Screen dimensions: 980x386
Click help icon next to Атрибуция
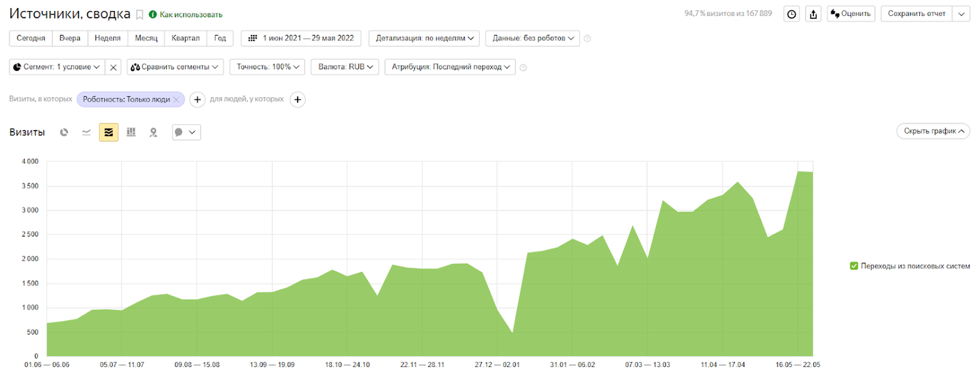pyautogui.click(x=523, y=67)
